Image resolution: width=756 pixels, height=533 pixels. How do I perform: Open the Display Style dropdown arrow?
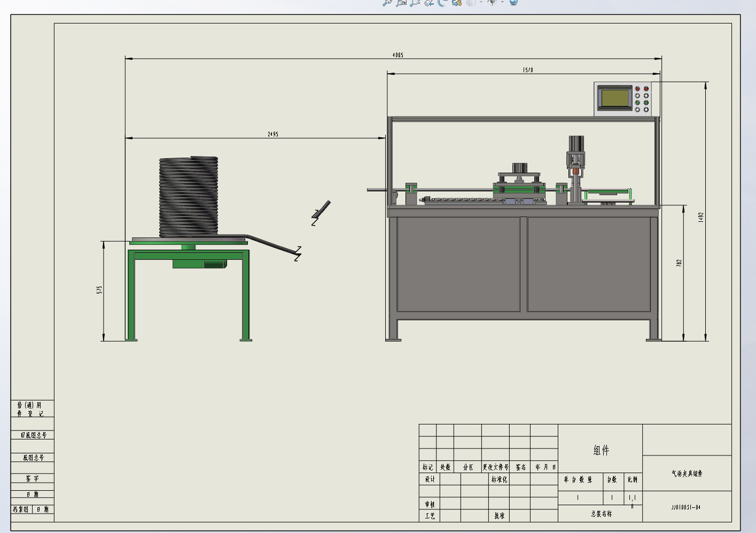tap(481, 2)
